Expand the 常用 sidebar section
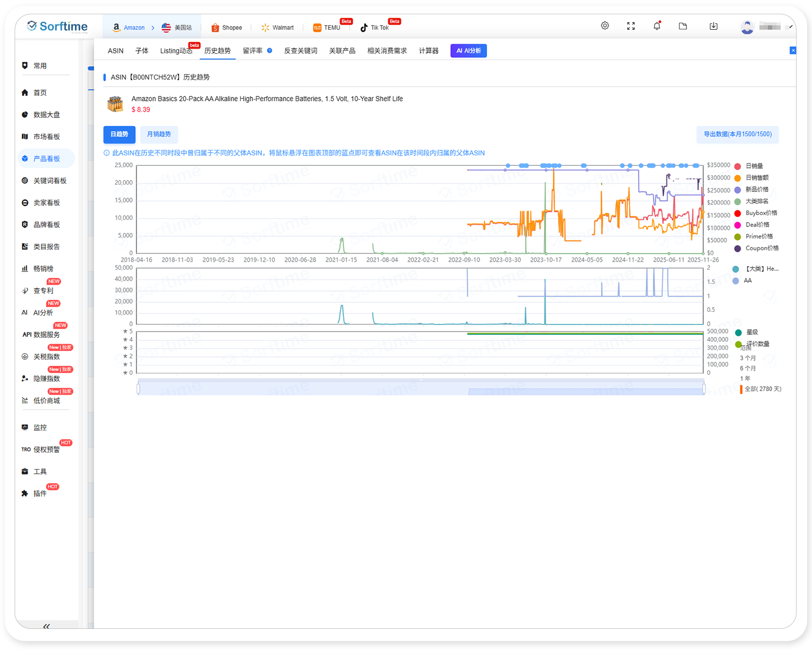Viewport: 812px width, 650px height. coord(40,66)
